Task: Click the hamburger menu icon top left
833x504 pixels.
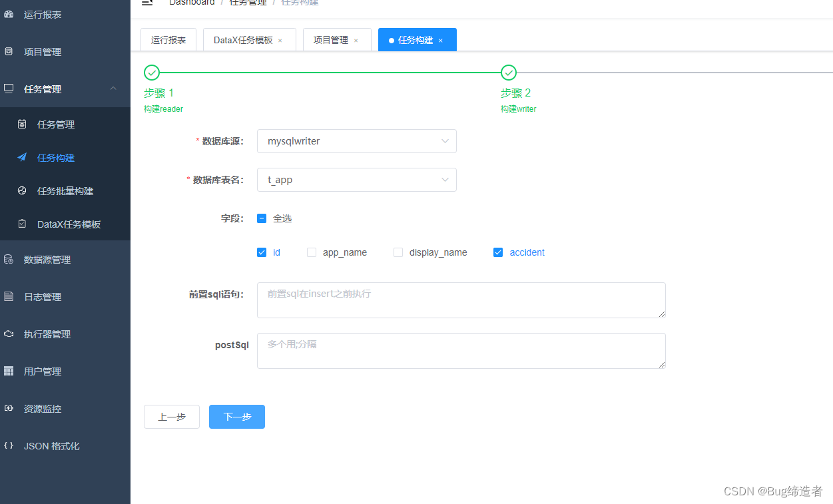Action: (147, 3)
